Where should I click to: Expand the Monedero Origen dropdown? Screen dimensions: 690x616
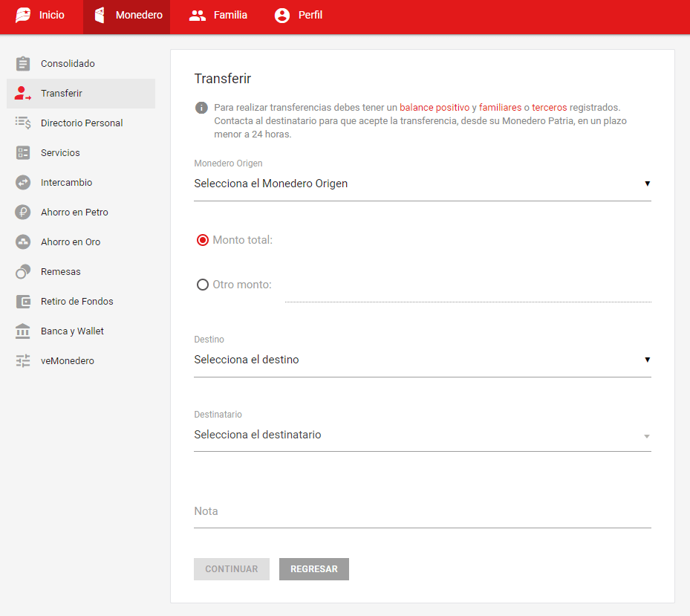(422, 184)
